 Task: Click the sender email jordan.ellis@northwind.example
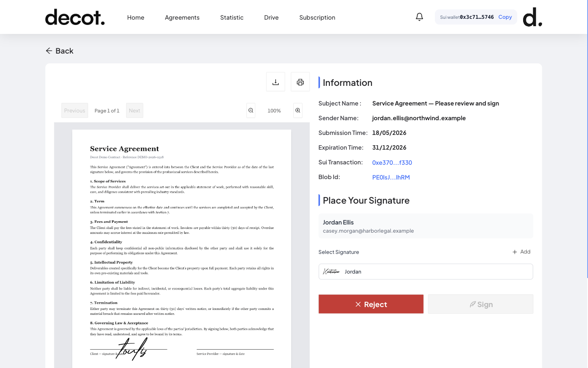coord(419,118)
